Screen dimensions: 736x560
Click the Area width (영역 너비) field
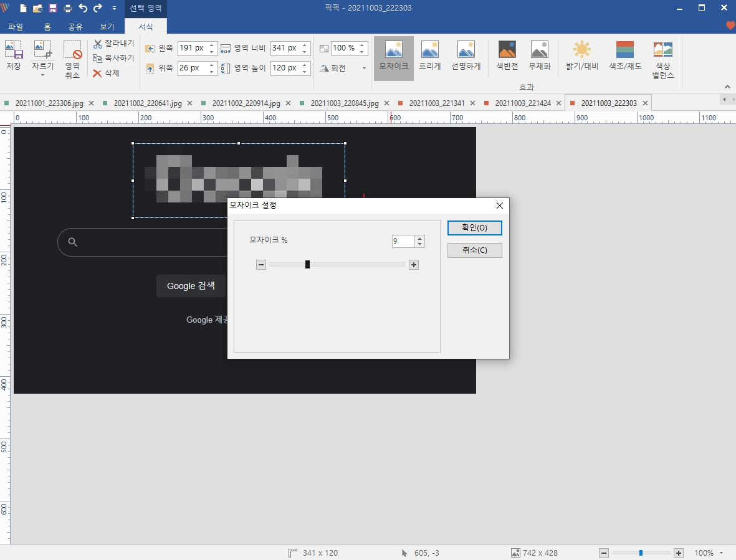point(285,49)
